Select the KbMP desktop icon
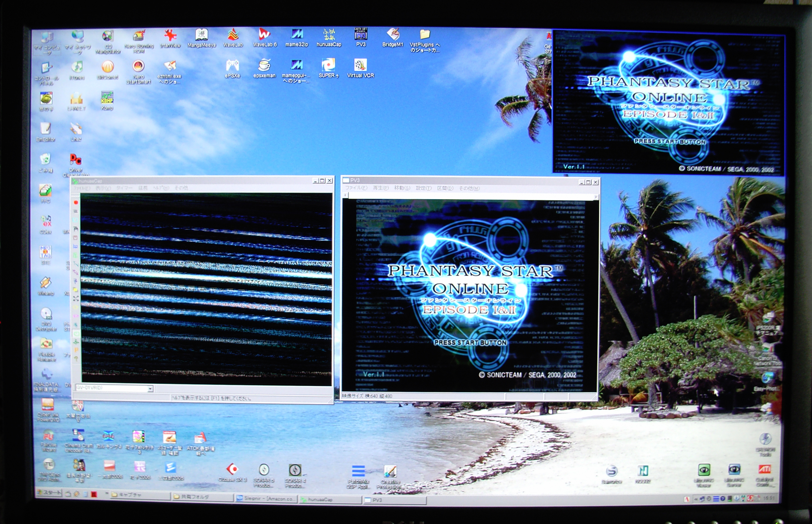This screenshot has width=812, height=524. point(107,101)
